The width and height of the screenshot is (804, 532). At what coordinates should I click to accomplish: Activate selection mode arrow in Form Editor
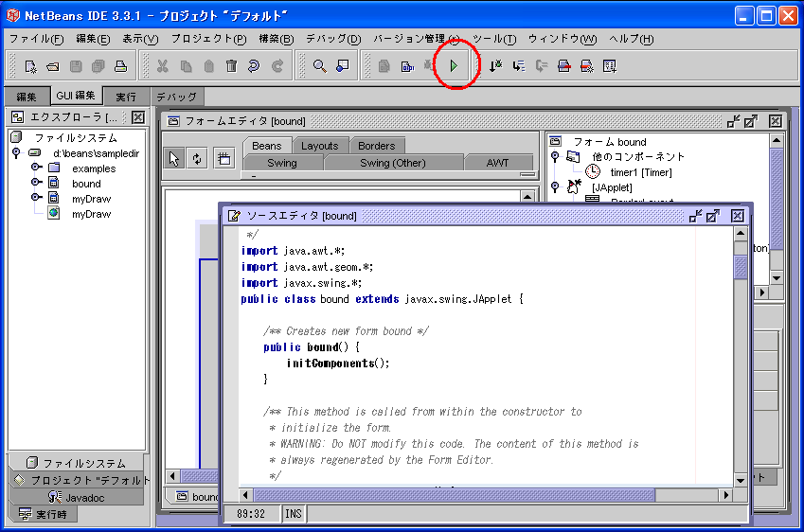pyautogui.click(x=174, y=158)
